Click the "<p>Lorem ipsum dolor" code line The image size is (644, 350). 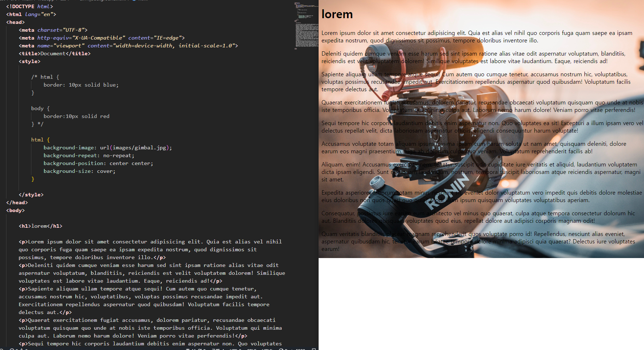[x=150, y=242]
